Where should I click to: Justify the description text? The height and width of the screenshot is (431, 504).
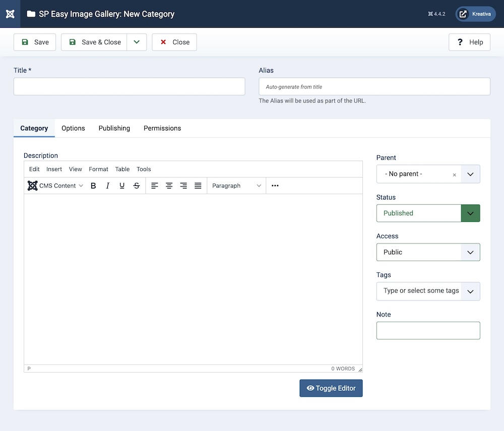(198, 186)
